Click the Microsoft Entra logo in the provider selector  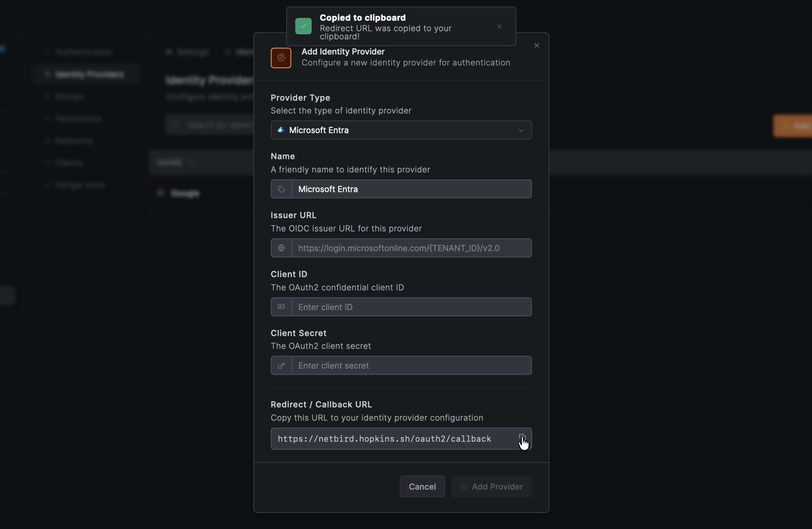(x=281, y=130)
